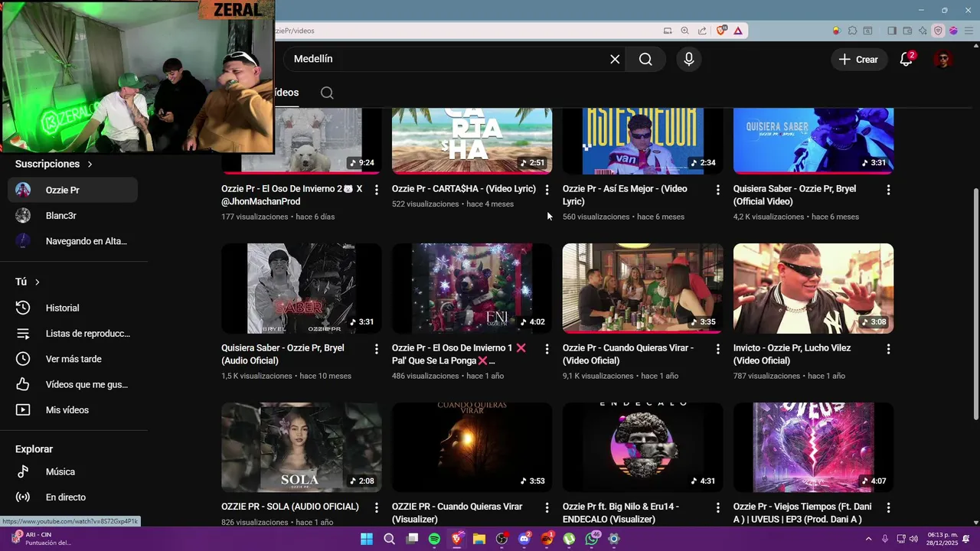Open Brave Shields lion icon
The height and width of the screenshot is (551, 980).
721,31
